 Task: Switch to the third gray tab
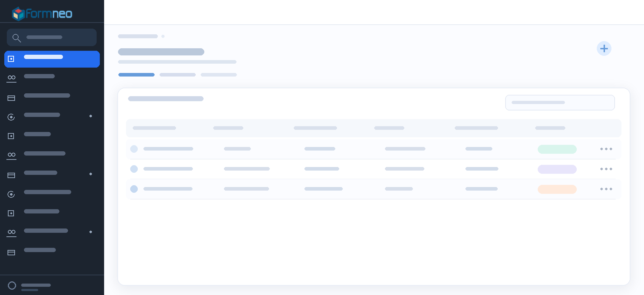219,75
